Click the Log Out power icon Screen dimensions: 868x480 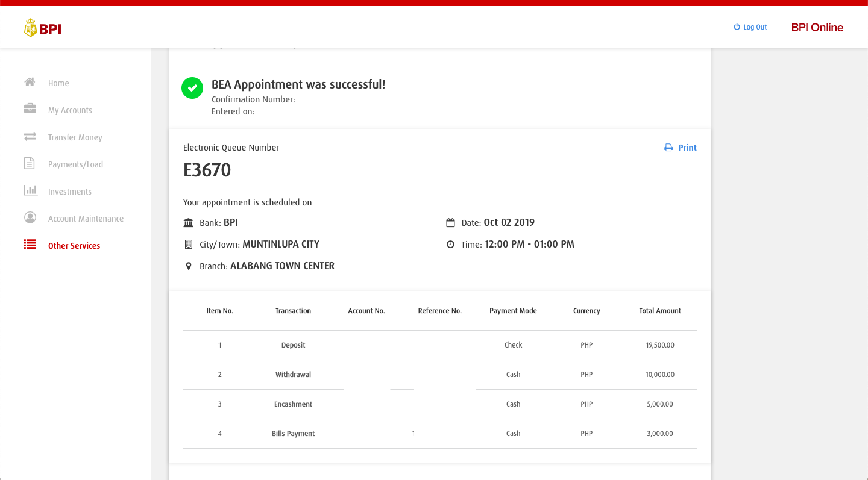pos(737,27)
